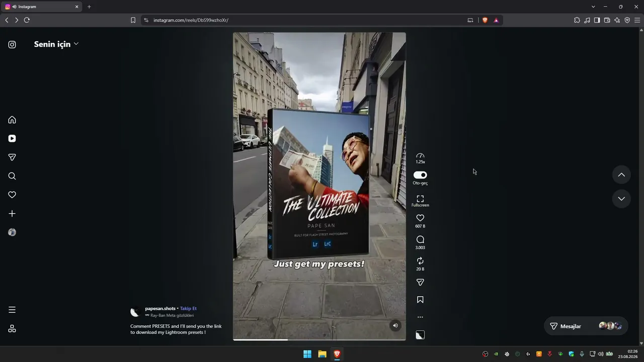Go to the previous reel with up chevron
644x362 pixels.
click(621, 175)
